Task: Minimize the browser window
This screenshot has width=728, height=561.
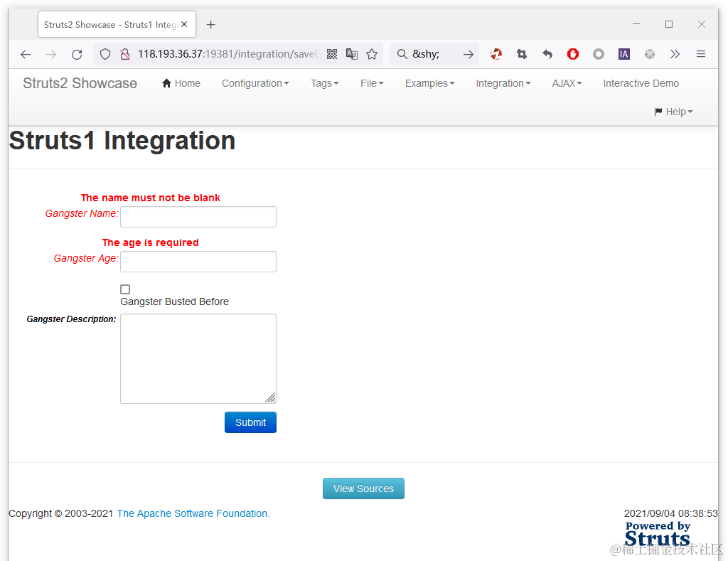Action: click(x=636, y=24)
